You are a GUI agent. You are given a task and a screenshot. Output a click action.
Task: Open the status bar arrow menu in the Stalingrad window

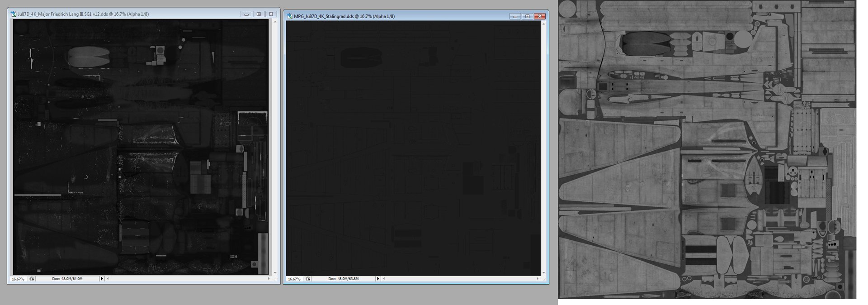[378, 279]
